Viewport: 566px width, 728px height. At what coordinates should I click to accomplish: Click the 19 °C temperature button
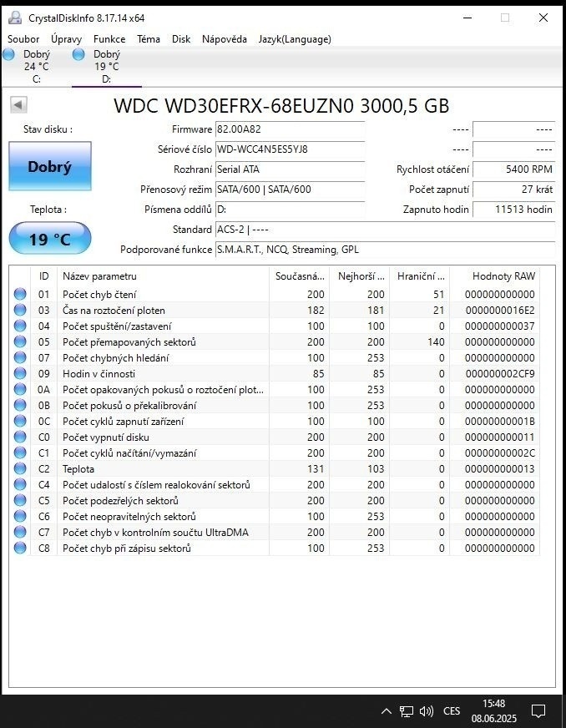pyautogui.click(x=50, y=238)
